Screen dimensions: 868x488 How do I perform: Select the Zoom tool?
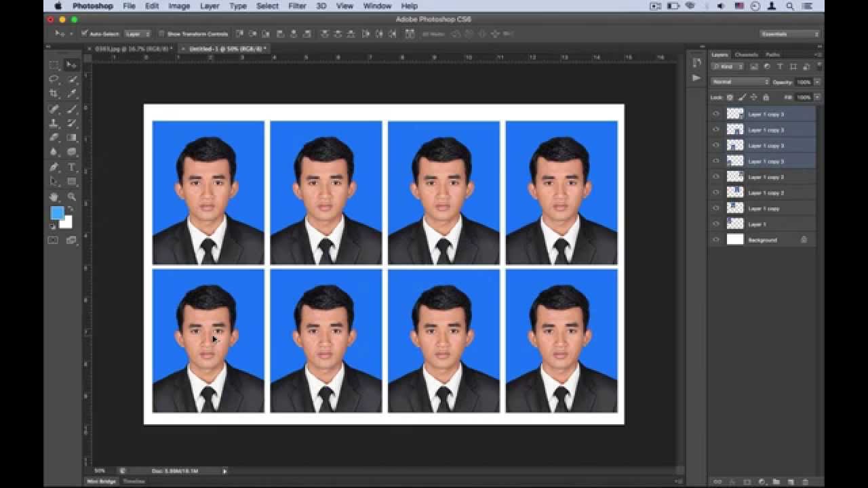point(72,197)
